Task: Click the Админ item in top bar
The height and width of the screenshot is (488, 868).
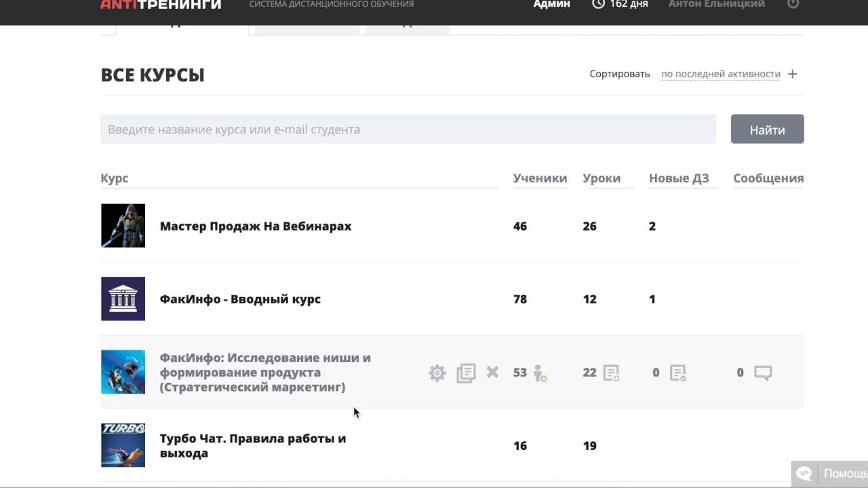Action: pos(551,4)
